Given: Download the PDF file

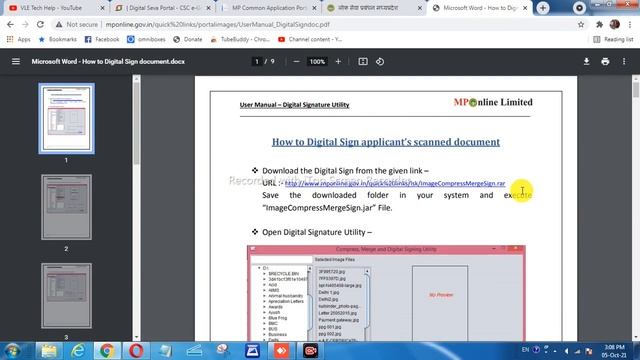Looking at the screenshot, I should 586,62.
